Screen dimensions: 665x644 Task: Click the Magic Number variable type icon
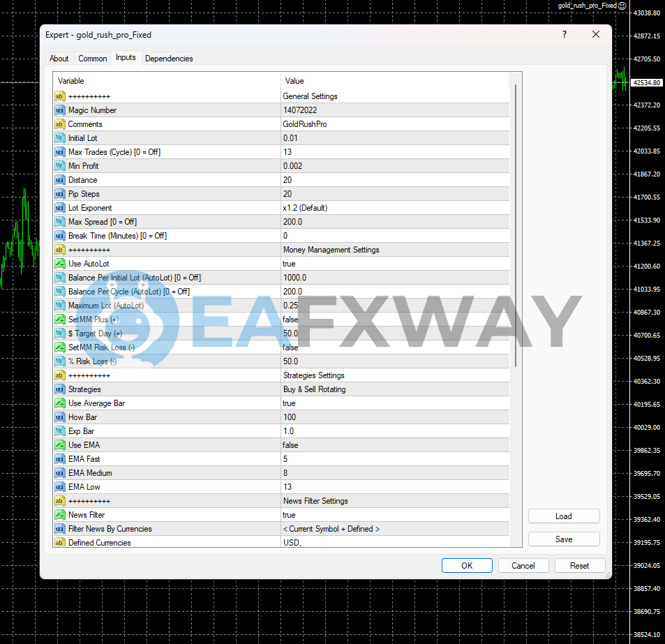click(60, 110)
